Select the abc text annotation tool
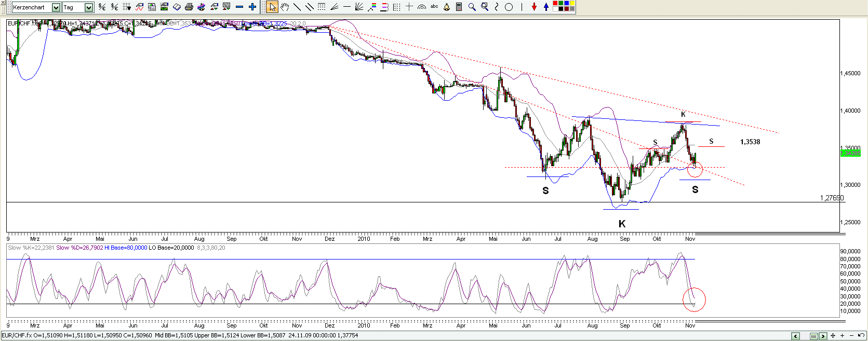This screenshot has height=341, width=868. click(x=434, y=7)
